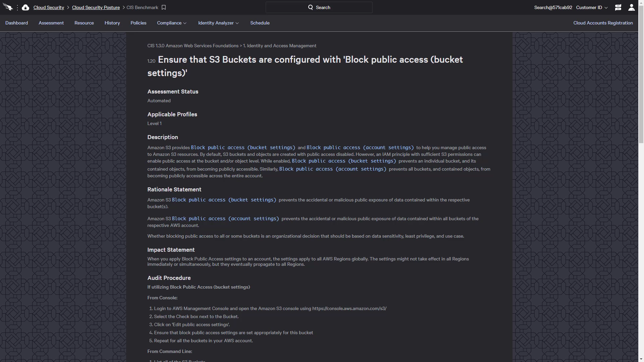
Task: Bookmark the CIS Benchmark page
Action: 164,7
